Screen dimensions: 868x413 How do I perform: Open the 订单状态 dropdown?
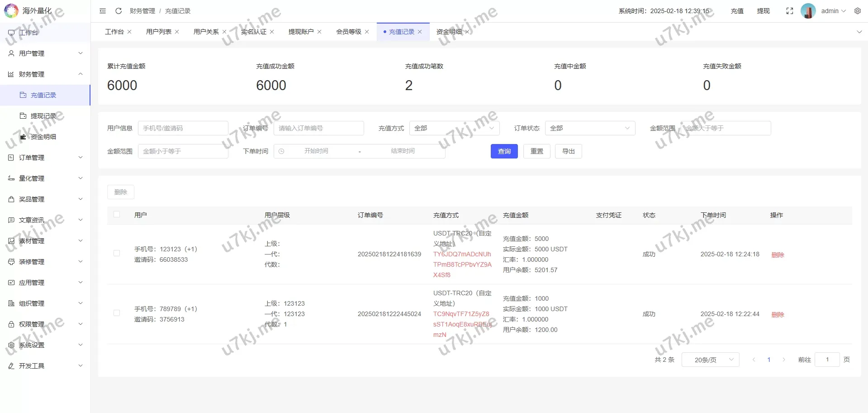(x=590, y=128)
